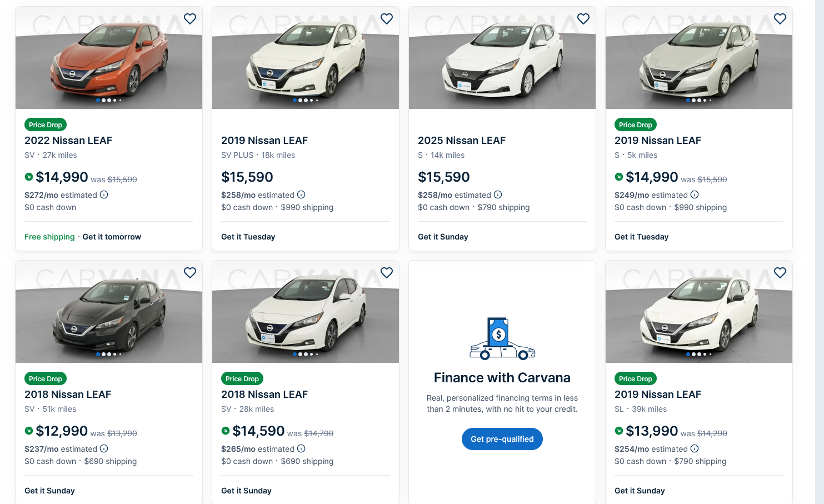Toggle heart on 2025 Nissan LEAF
Screen dimensions: 824x504
583,19
